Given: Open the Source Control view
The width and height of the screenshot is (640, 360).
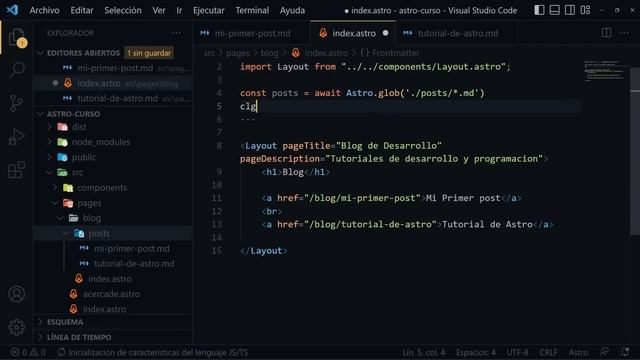Looking at the screenshot, I should 16,103.
